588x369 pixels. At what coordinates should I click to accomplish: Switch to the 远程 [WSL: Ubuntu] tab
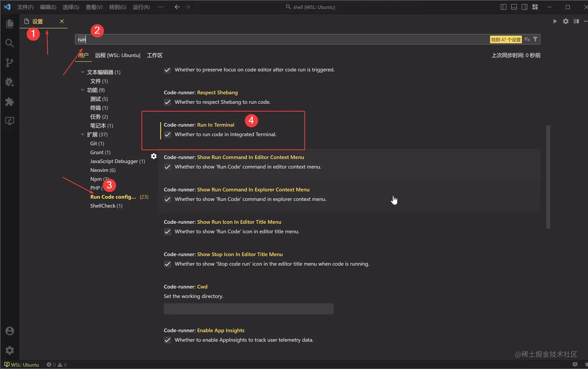pos(117,55)
